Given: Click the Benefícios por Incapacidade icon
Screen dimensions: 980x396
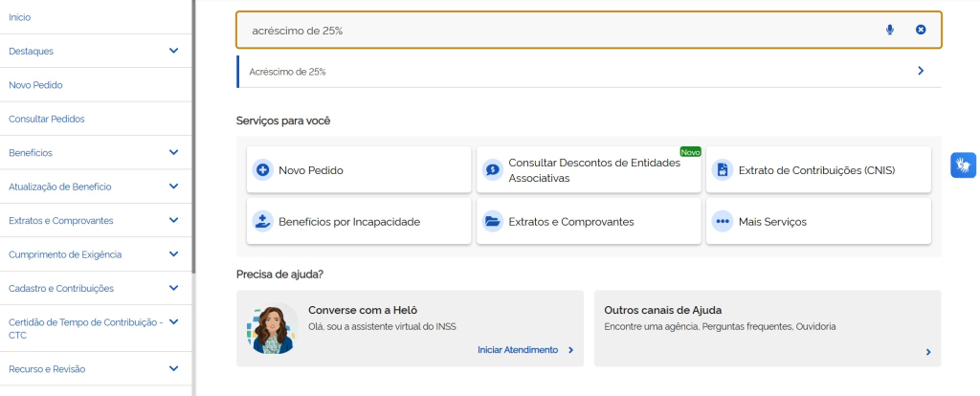Looking at the screenshot, I should coord(262,221).
